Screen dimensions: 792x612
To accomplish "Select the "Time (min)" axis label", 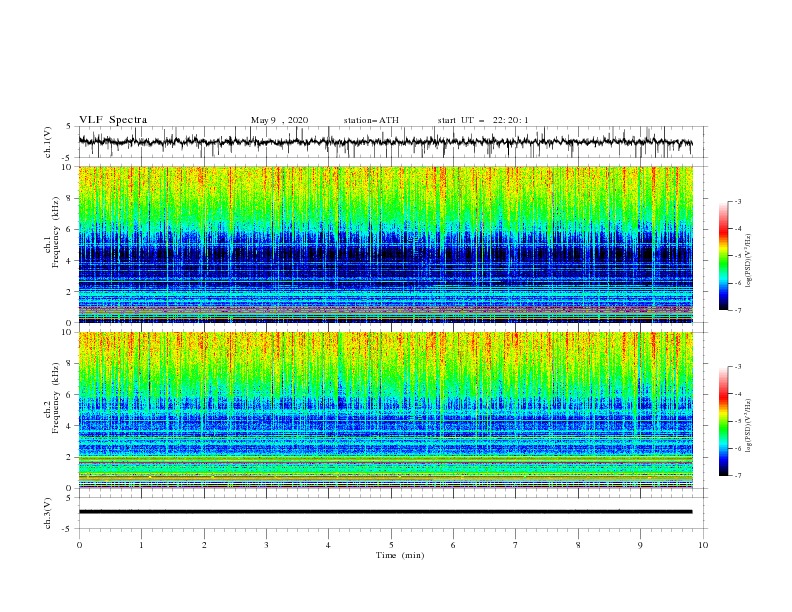I will point(400,555).
